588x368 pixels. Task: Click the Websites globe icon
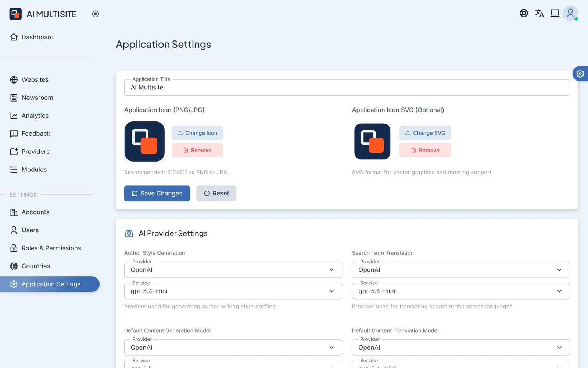(14, 80)
